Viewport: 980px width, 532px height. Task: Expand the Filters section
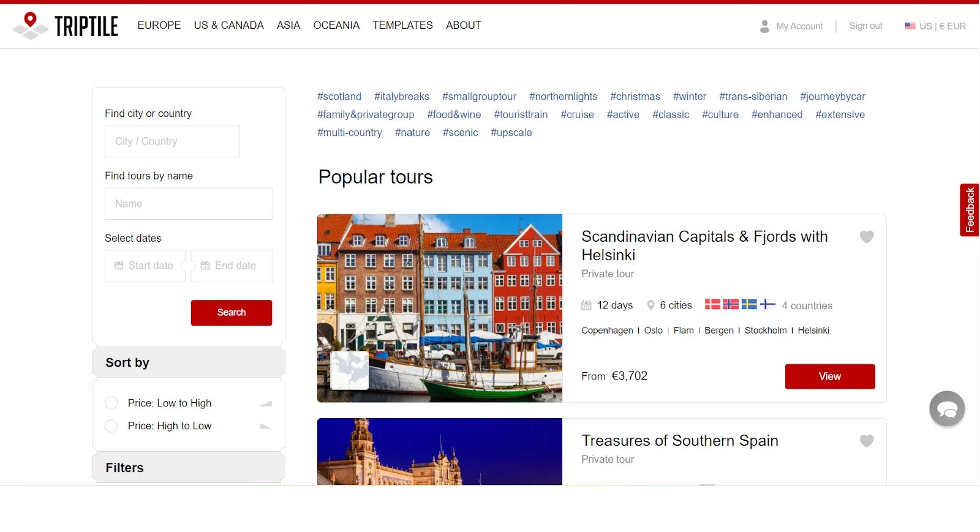click(189, 468)
